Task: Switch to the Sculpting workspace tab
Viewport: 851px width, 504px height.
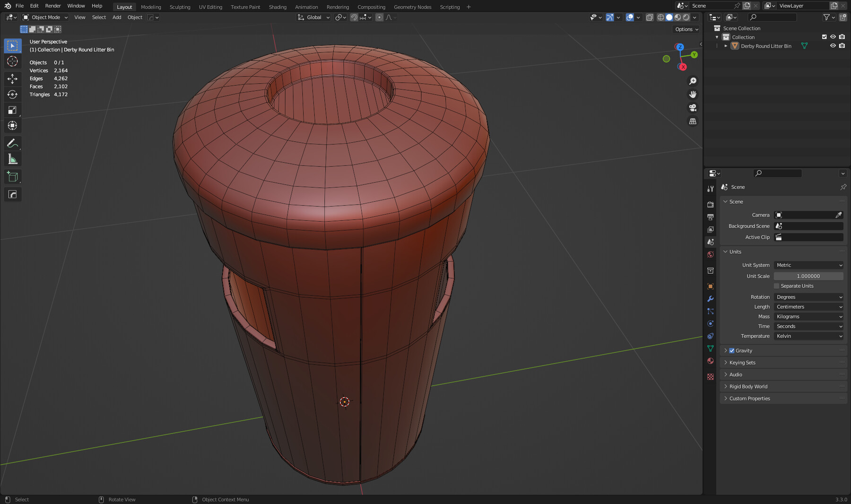Action: [x=180, y=7]
